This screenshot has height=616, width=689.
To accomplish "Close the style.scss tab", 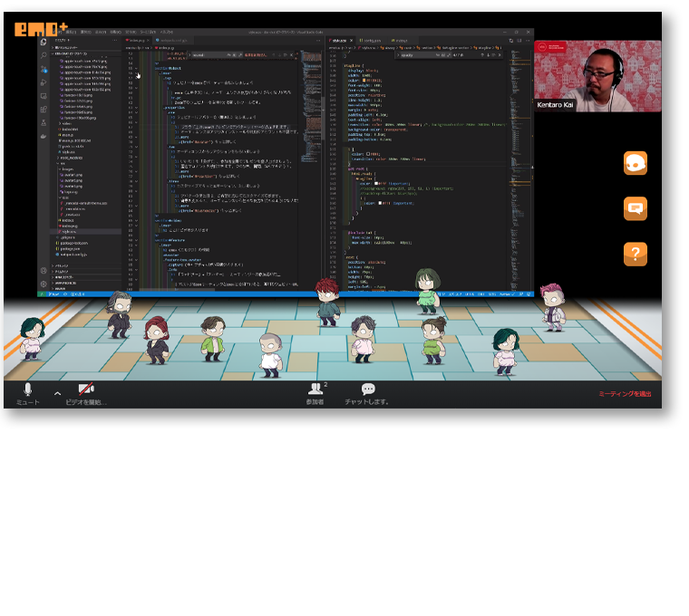I will pos(352,41).
